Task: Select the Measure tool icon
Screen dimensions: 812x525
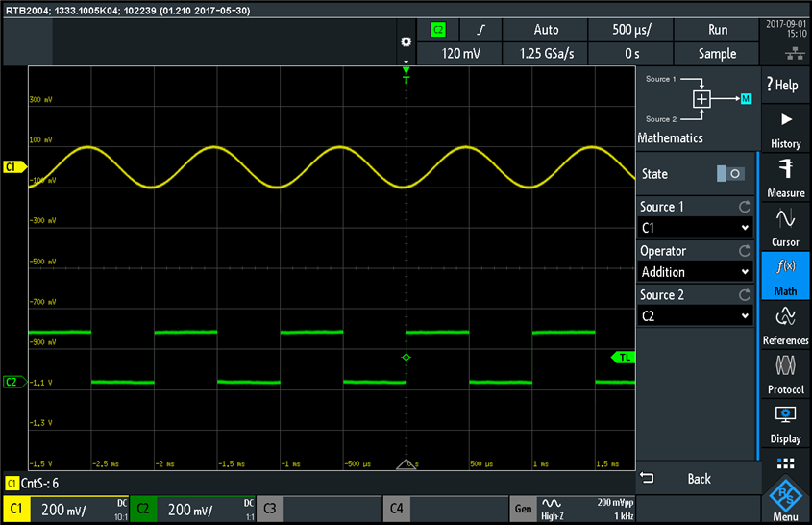Action: (x=785, y=178)
